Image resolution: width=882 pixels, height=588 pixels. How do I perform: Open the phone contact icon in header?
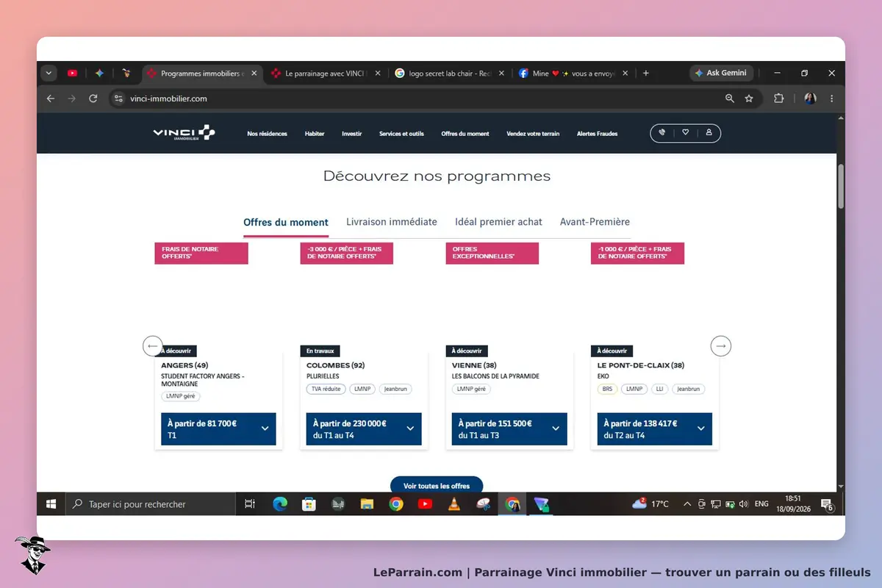[x=661, y=133]
